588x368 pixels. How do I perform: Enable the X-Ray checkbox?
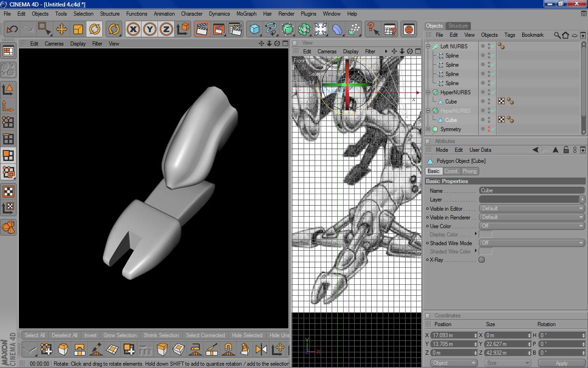(x=481, y=260)
